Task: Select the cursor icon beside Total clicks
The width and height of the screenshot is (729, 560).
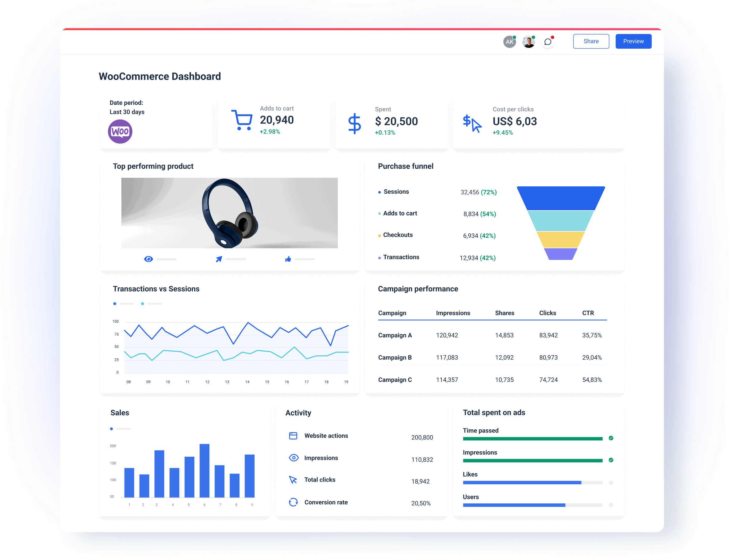Action: point(293,480)
